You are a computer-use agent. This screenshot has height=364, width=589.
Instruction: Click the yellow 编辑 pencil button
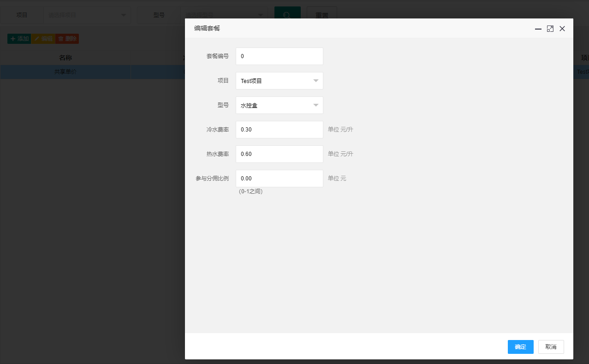coord(43,39)
